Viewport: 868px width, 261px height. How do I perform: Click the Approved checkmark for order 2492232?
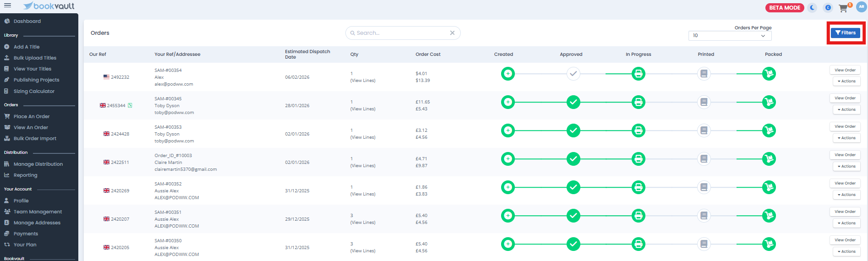(573, 74)
